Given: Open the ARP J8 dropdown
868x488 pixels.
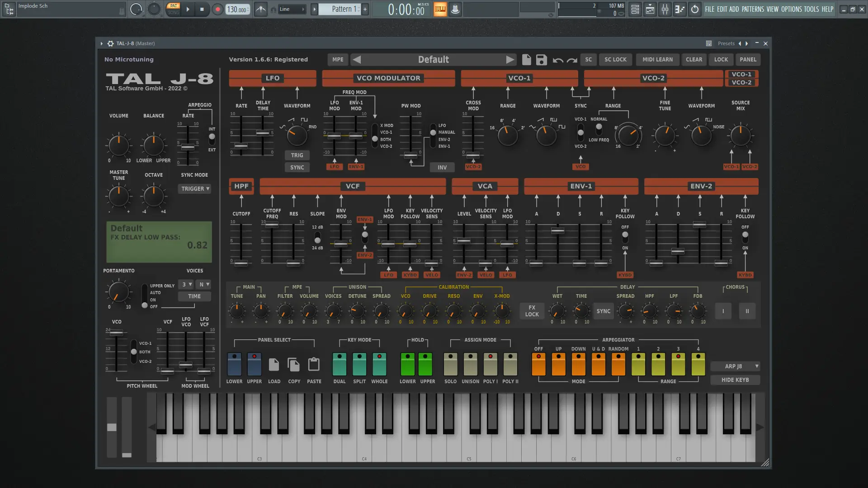Looking at the screenshot, I should point(735,366).
